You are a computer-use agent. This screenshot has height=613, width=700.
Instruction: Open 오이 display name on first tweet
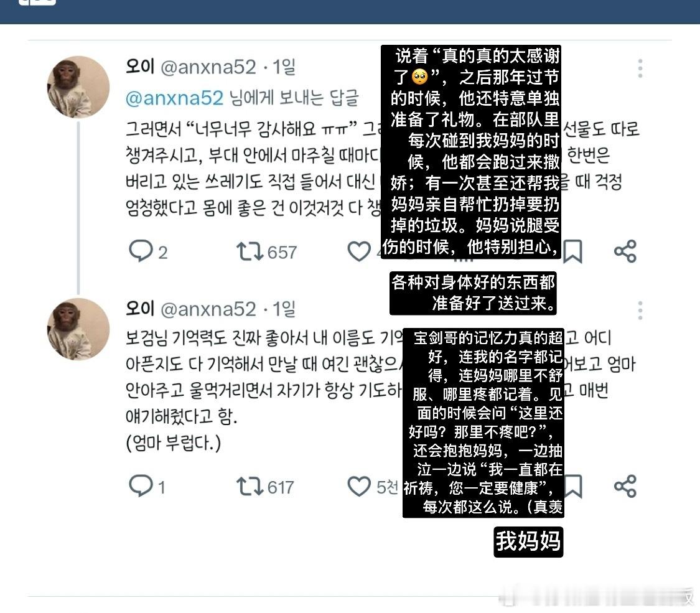point(140,67)
